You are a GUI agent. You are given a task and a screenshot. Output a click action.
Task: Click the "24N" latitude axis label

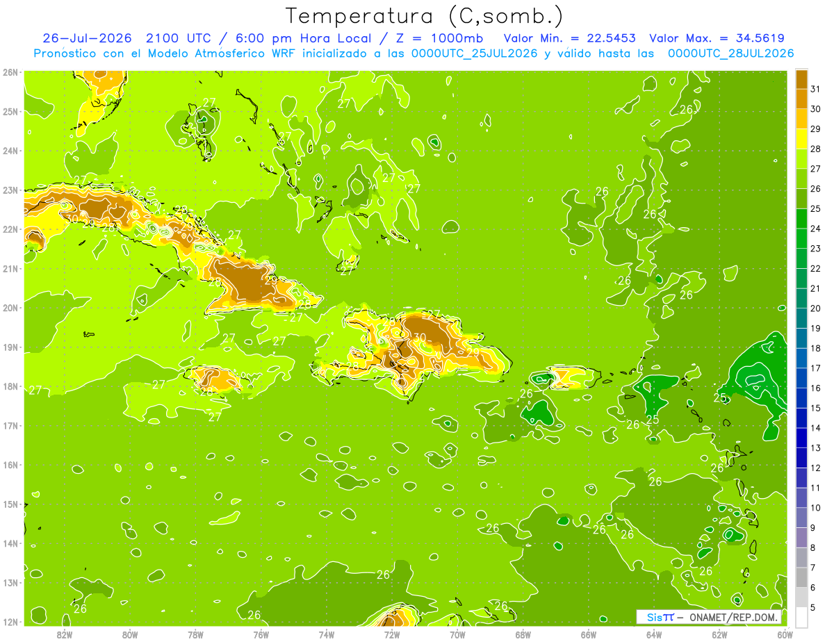(10, 151)
